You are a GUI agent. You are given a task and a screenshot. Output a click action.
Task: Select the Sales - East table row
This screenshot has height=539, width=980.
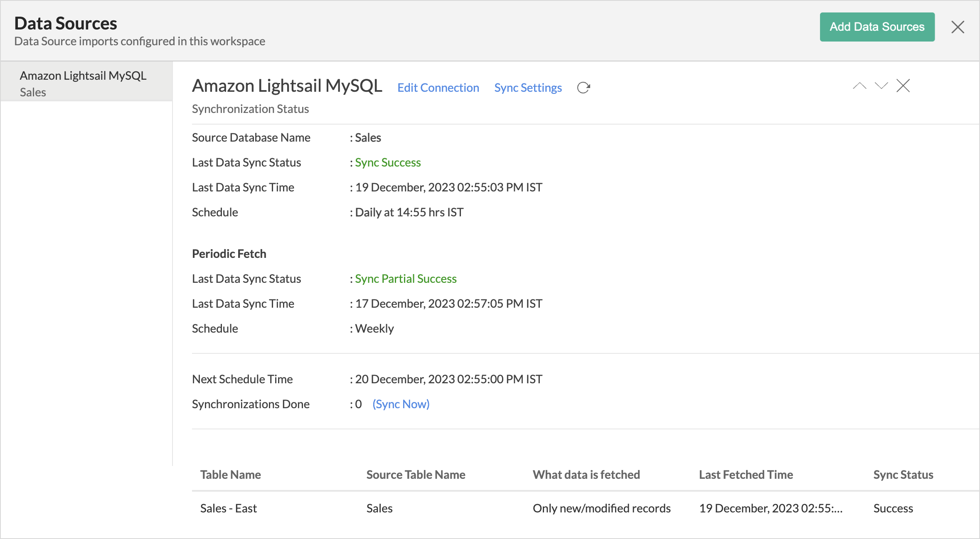[229, 508]
